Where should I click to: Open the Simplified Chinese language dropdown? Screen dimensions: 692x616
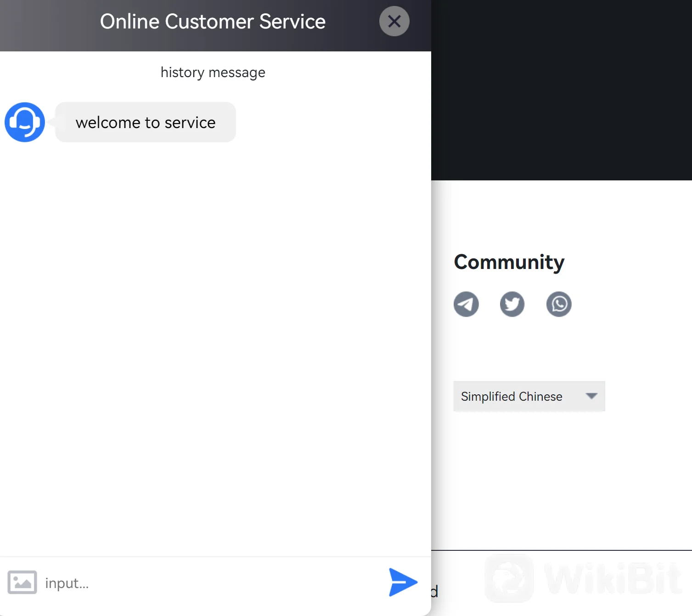(x=512, y=396)
